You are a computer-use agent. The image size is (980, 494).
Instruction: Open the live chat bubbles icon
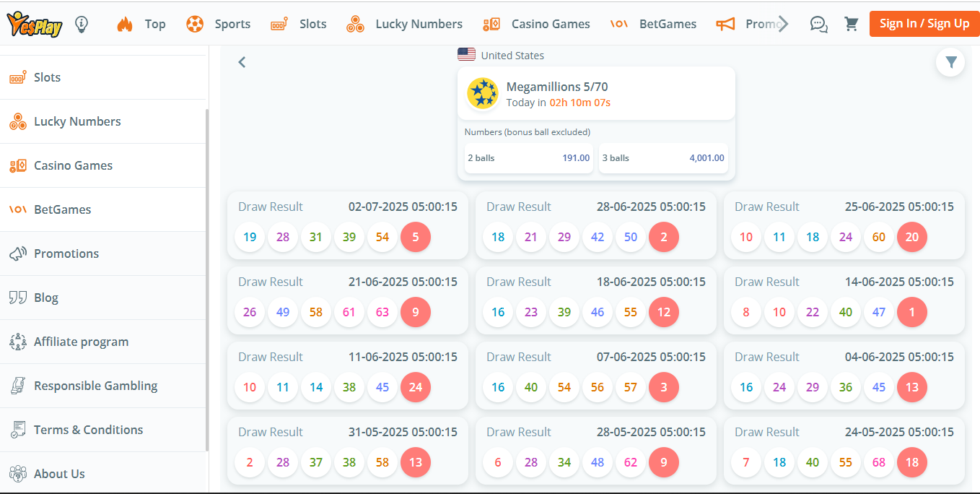click(818, 25)
